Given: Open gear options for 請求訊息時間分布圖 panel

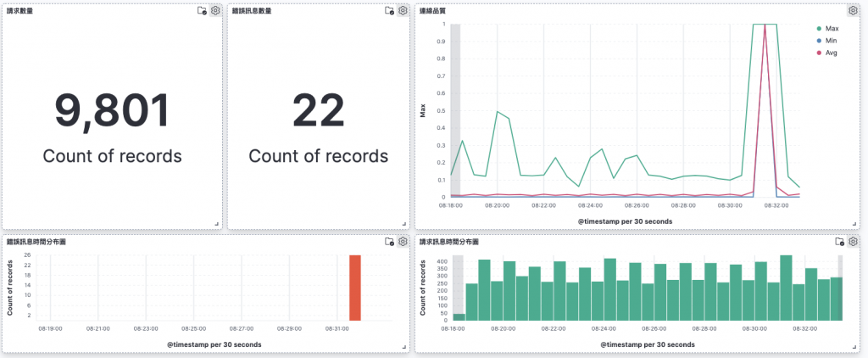Looking at the screenshot, I should click(853, 242).
